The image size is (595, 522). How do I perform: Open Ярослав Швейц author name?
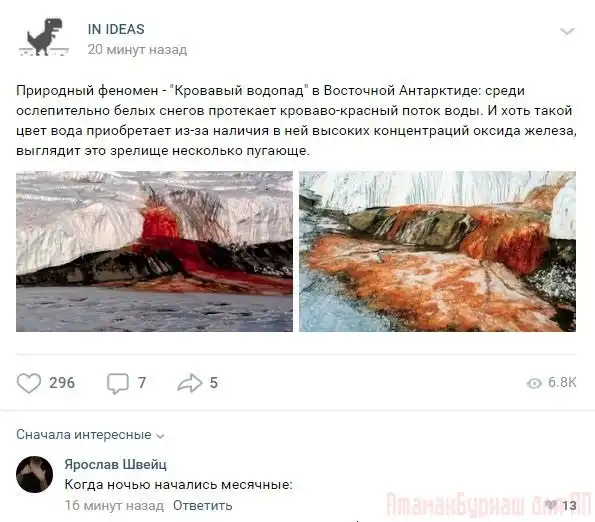pos(115,464)
